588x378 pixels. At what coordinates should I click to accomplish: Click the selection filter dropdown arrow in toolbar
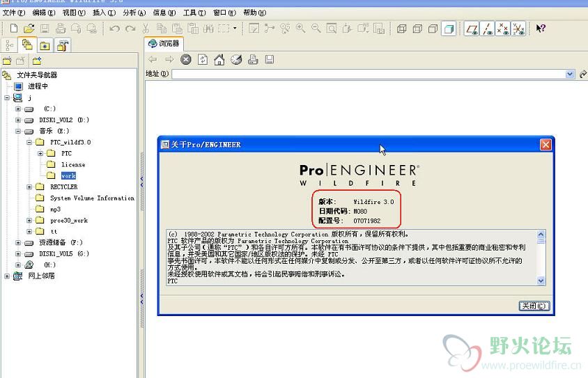tap(235, 28)
